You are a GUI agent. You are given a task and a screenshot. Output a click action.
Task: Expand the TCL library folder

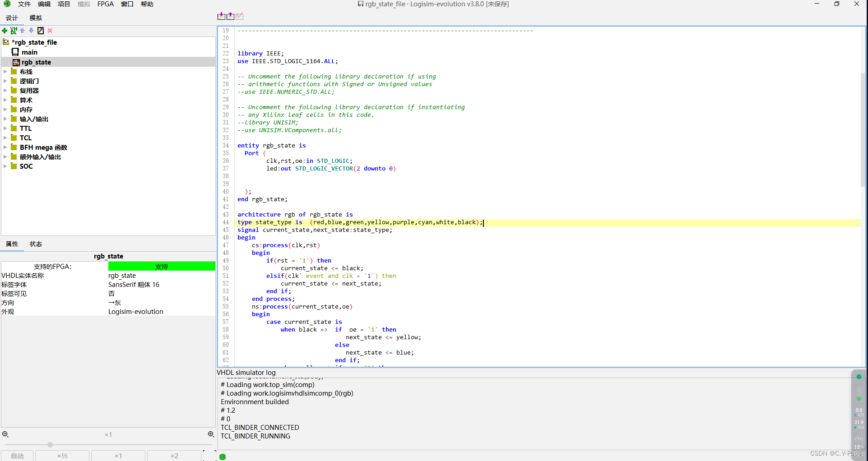(5, 138)
